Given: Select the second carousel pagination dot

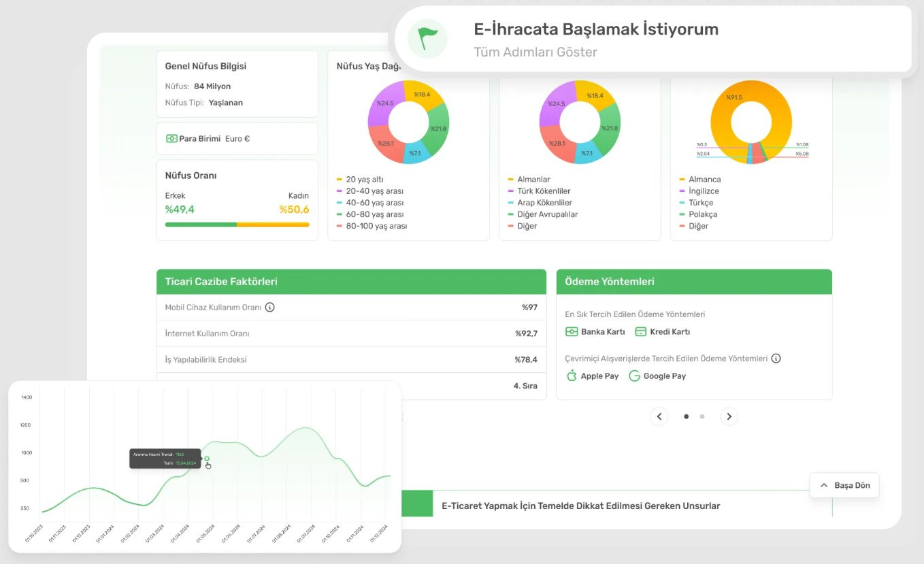Looking at the screenshot, I should pyautogui.click(x=702, y=416).
